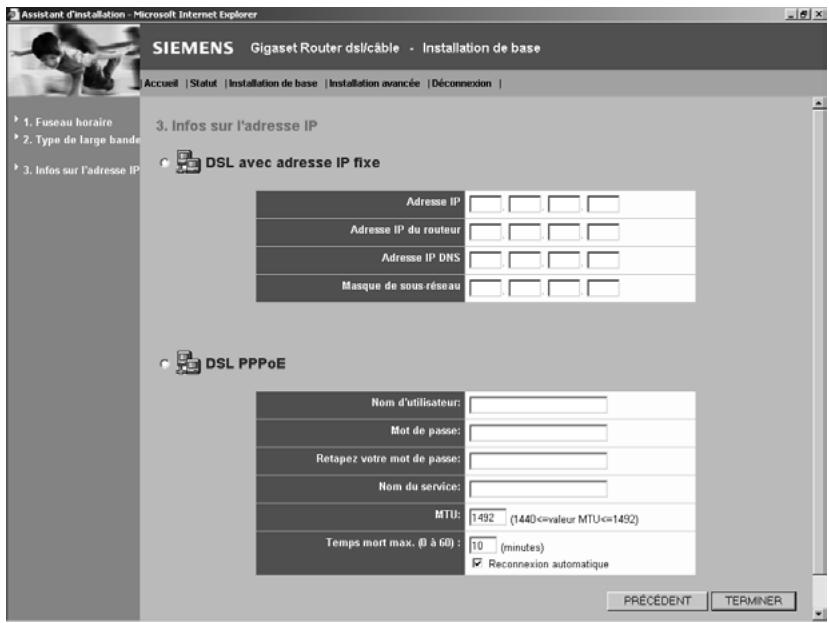Image resolution: width=829 pixels, height=623 pixels.
Task: Open Installation avancée menu item
Action: point(374,83)
